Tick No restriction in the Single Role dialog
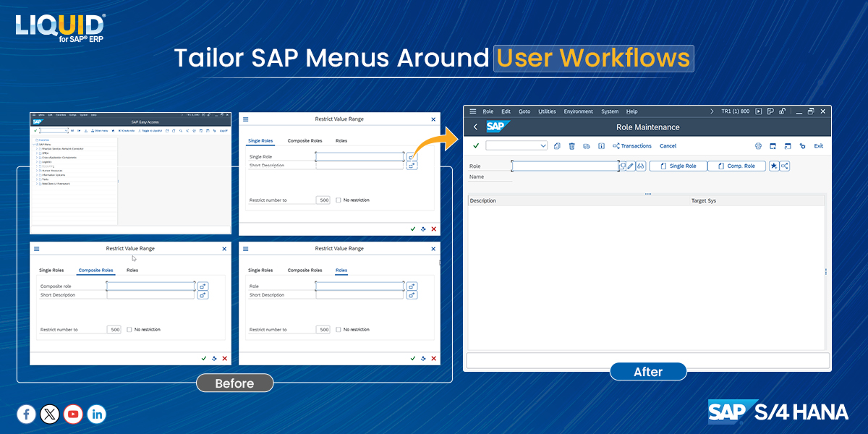The height and width of the screenshot is (434, 868). point(339,200)
